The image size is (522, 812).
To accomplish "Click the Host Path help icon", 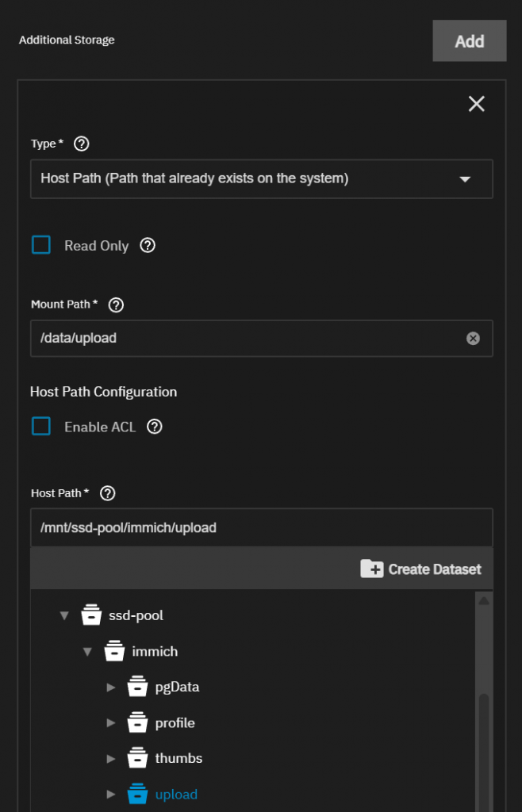I will (108, 493).
